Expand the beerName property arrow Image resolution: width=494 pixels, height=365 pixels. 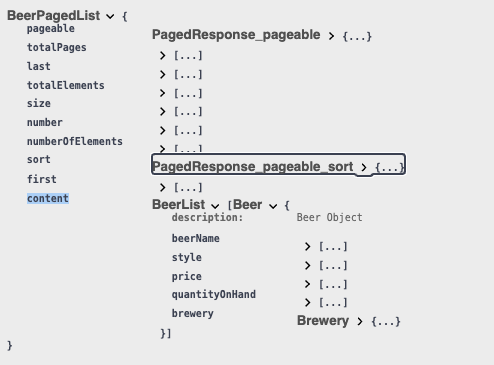(307, 246)
